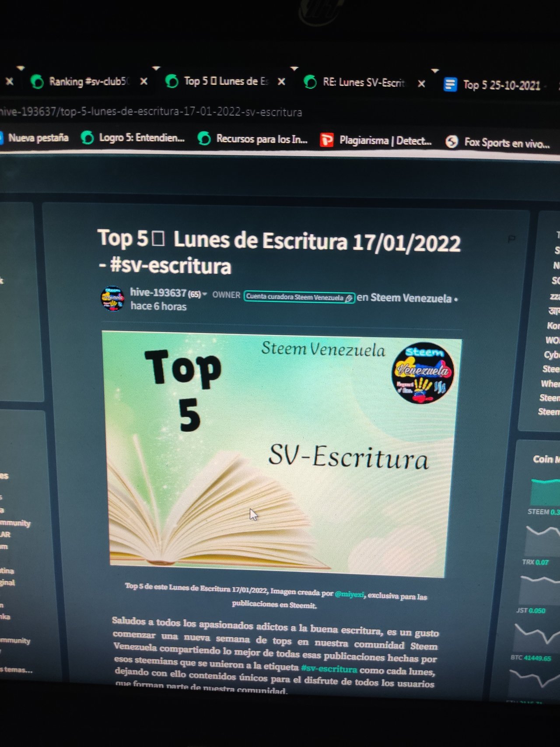Click the Google Docs icon on Top 5 25-10-2021 tab
The image size is (560, 747).
[x=450, y=84]
